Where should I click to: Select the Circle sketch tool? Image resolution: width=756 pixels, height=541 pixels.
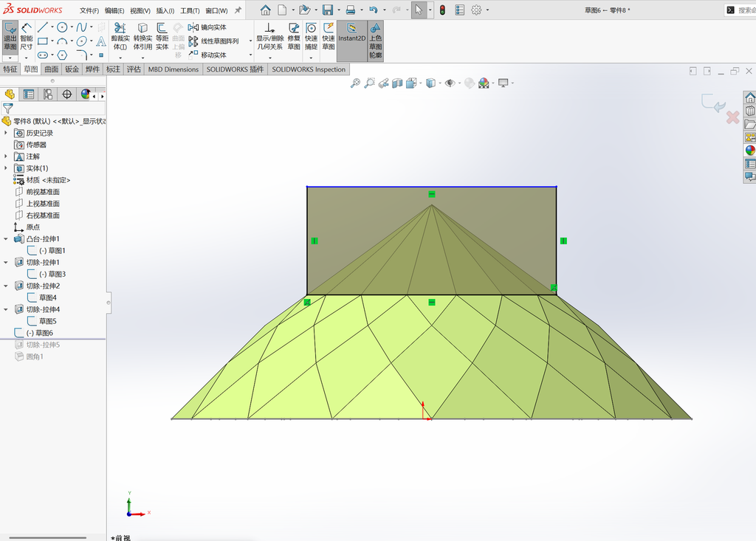pos(62,27)
